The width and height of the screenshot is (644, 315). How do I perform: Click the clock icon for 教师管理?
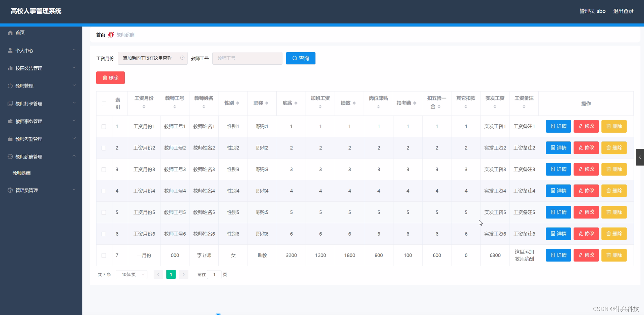click(10, 86)
